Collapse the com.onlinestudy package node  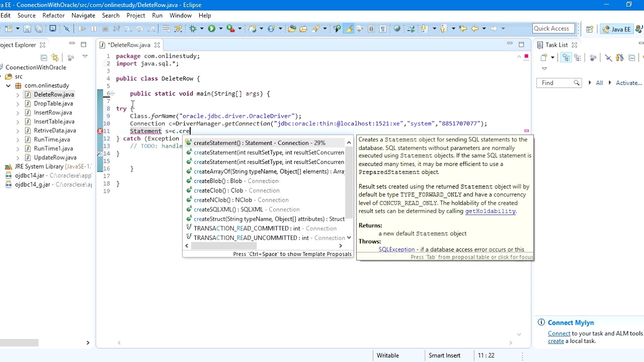pyautogui.click(x=9, y=85)
